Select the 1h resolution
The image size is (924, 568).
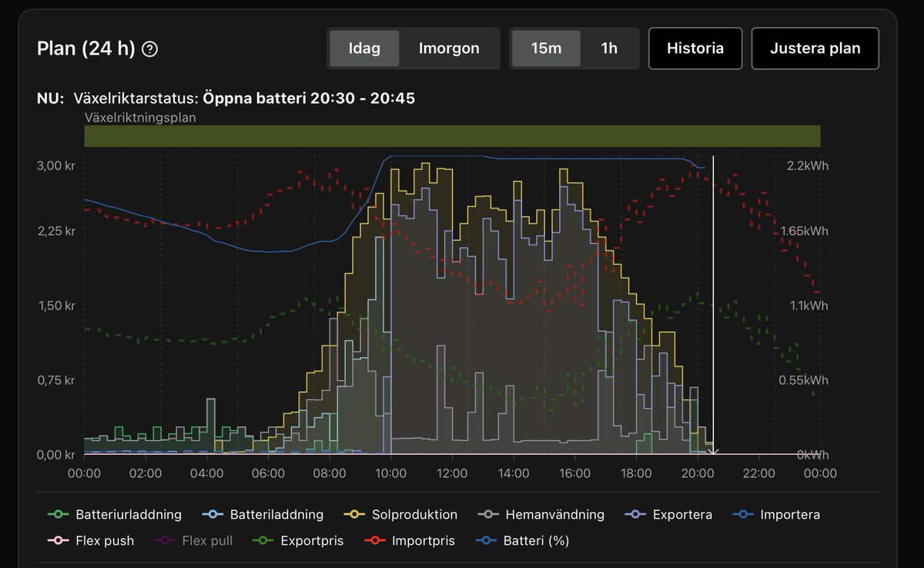click(609, 48)
